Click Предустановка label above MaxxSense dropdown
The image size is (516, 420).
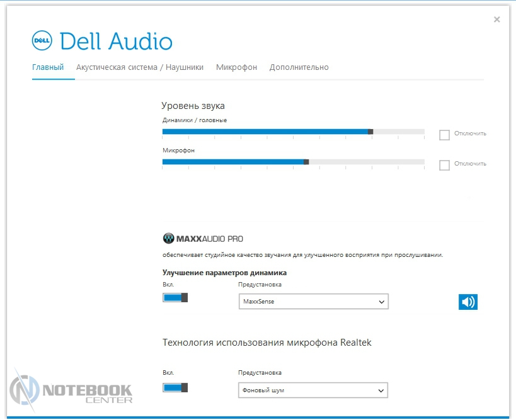pyautogui.click(x=260, y=285)
